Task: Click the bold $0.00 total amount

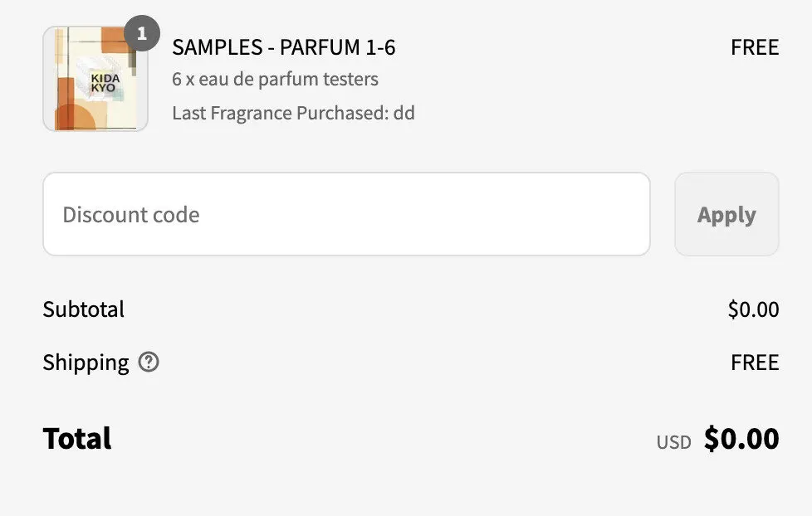Action: click(x=741, y=439)
